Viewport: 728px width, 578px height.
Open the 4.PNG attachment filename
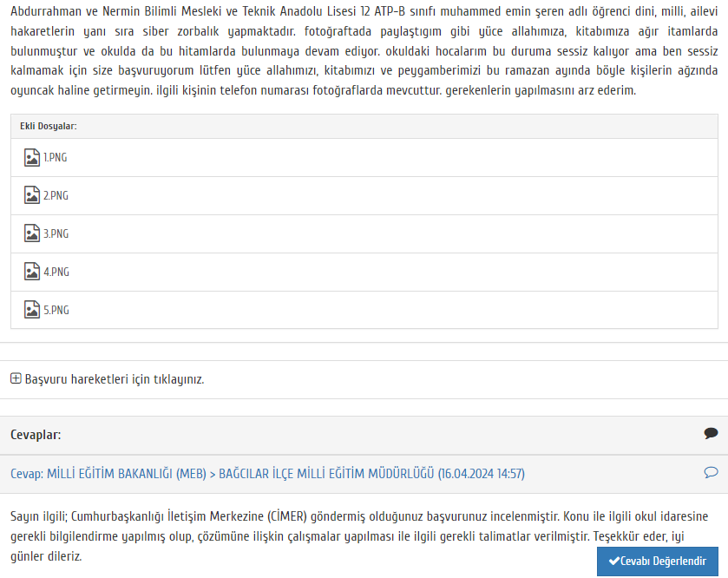point(56,272)
